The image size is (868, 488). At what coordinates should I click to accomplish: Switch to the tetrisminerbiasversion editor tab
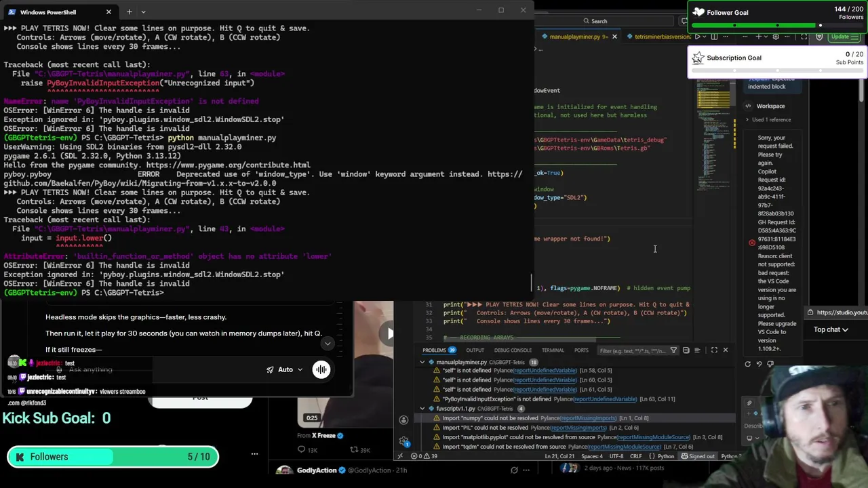point(658,37)
